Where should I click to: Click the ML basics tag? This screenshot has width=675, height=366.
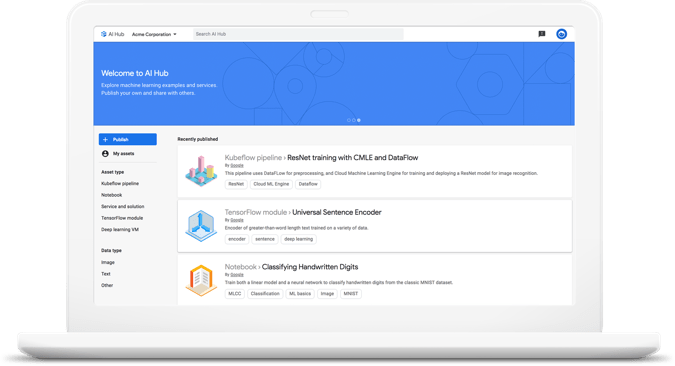click(300, 294)
